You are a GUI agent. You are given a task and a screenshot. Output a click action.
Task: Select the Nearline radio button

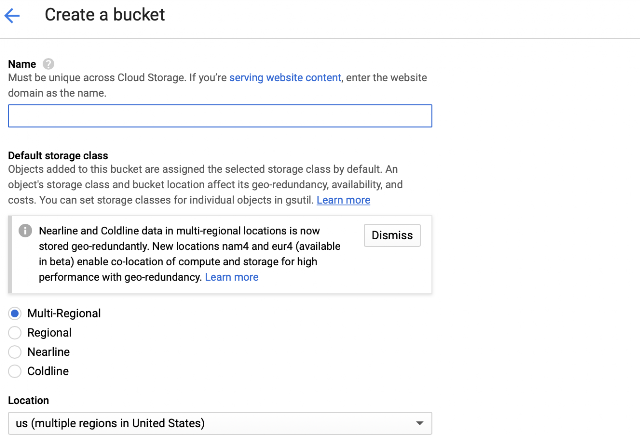[x=15, y=352]
